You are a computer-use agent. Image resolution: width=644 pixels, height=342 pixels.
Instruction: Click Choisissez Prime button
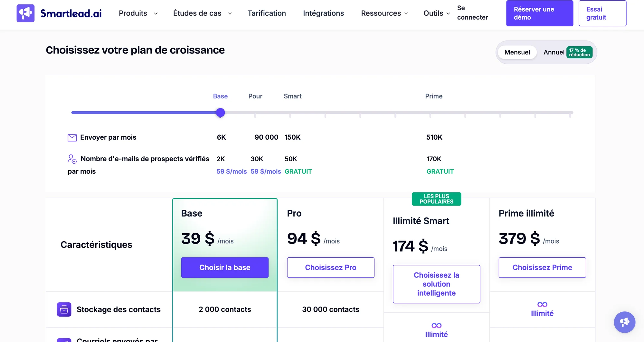(542, 267)
